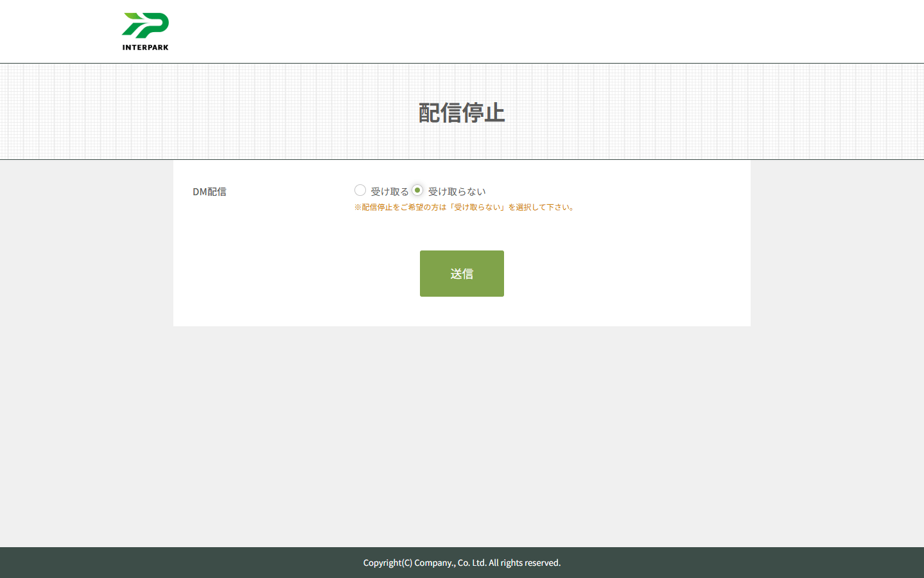Click the 配信停止 page heading
The image size is (924, 578).
pyautogui.click(x=462, y=112)
